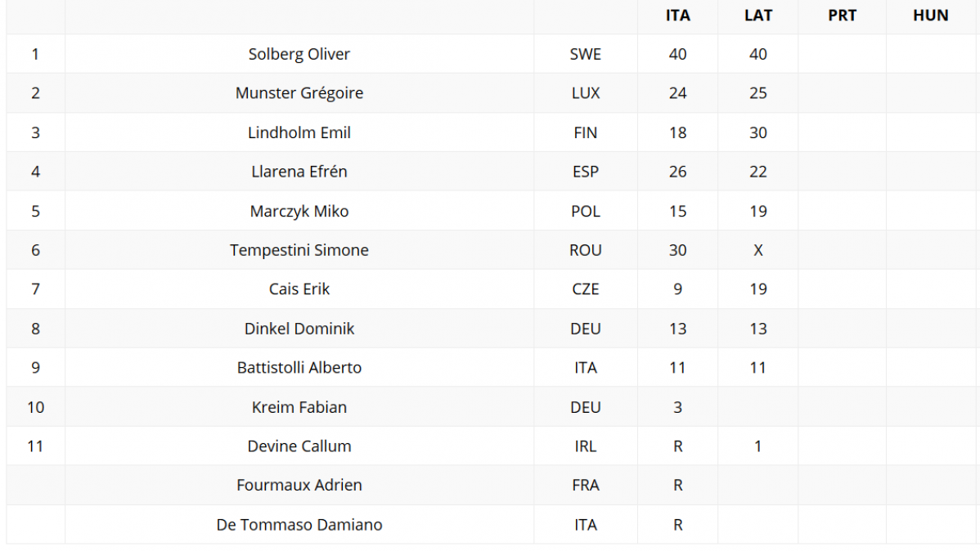Select driver name Solberg Oliver
Viewport: 980px width, 551px height.
(299, 54)
